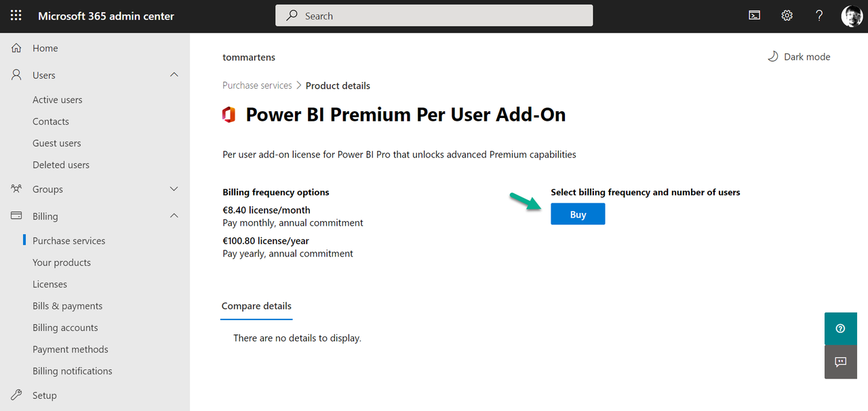Screen dimensions: 868x411
Task: Open the Groups section icon
Action: (x=16, y=189)
